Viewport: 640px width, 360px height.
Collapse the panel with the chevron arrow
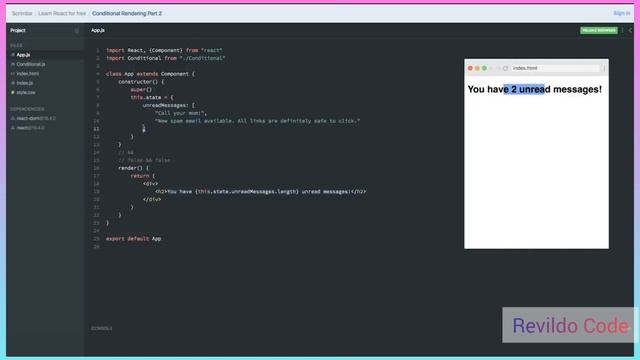tap(630, 31)
